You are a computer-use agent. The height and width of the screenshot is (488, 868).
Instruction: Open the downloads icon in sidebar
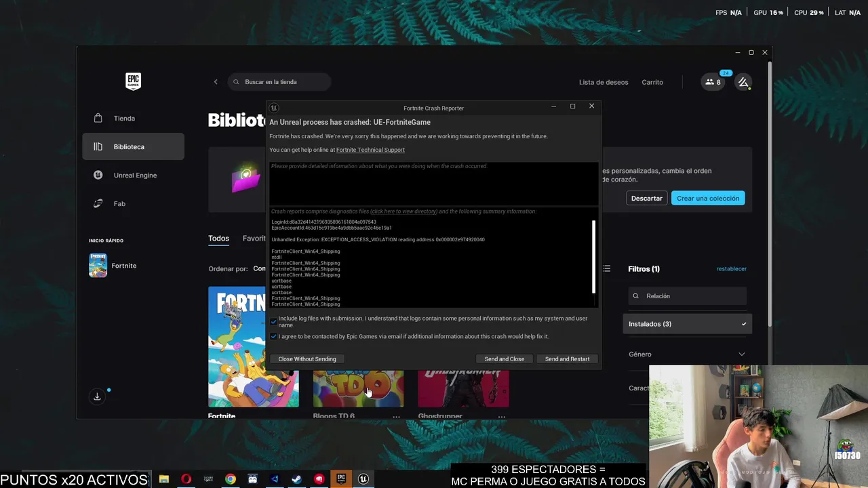(97, 396)
